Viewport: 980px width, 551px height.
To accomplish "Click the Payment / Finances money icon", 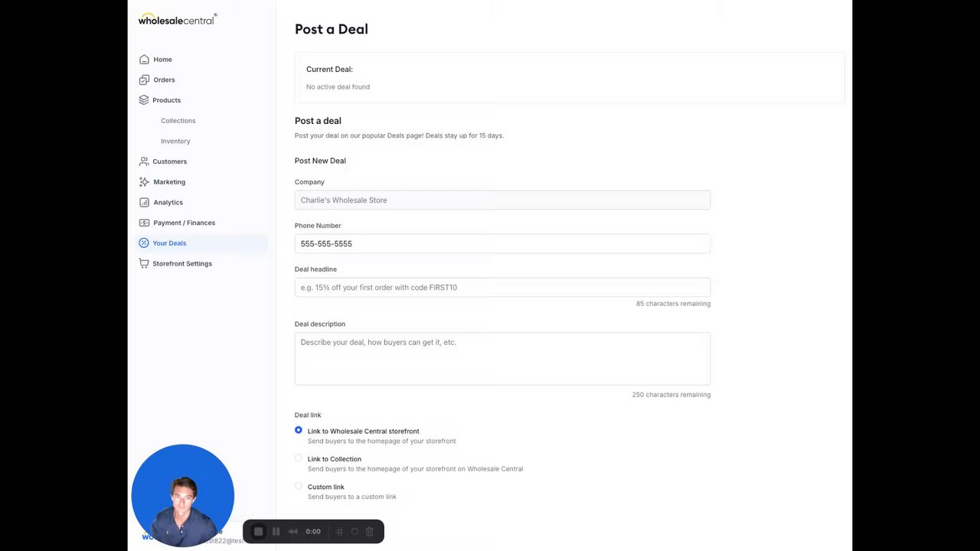I will 144,223.
